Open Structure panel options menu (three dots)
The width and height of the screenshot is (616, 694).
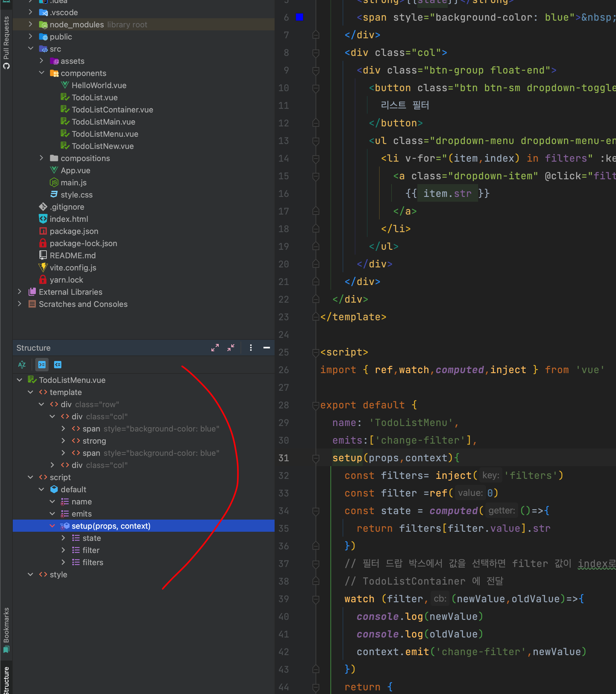point(251,348)
